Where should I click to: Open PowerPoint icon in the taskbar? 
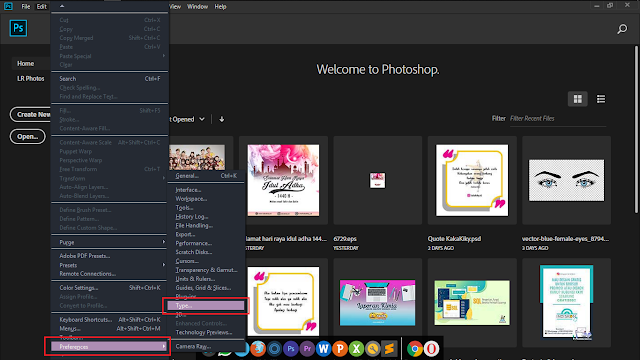340,349
